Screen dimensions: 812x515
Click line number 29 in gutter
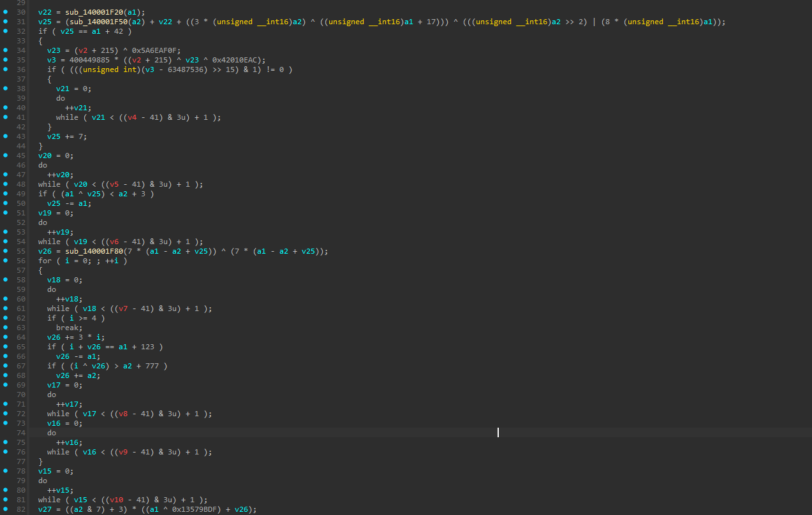pyautogui.click(x=21, y=3)
